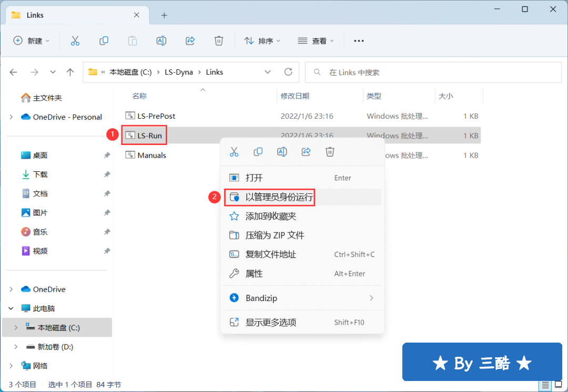Expand the OneDrive tree node
This screenshot has height=392, width=568.
click(11, 289)
